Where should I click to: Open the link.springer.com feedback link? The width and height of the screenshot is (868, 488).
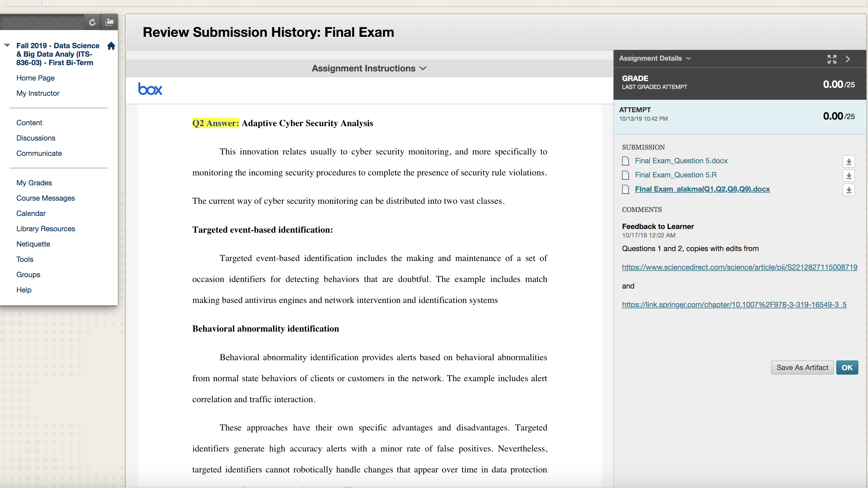734,305
